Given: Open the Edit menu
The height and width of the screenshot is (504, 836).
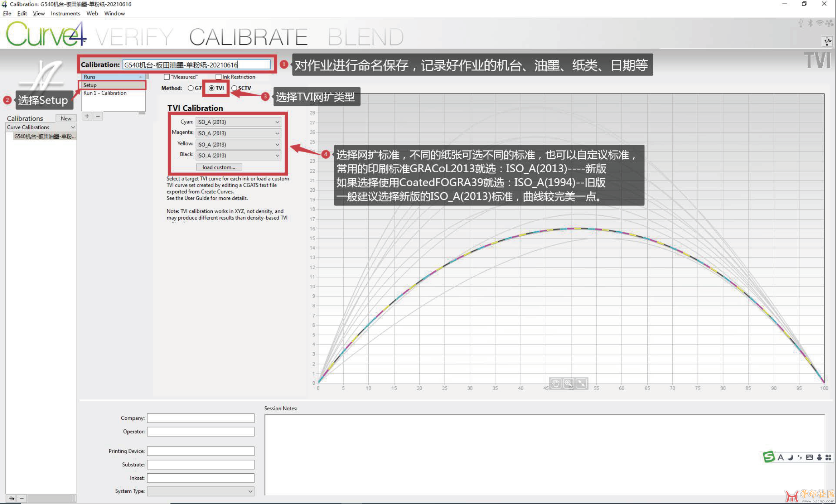Looking at the screenshot, I should tap(22, 13).
